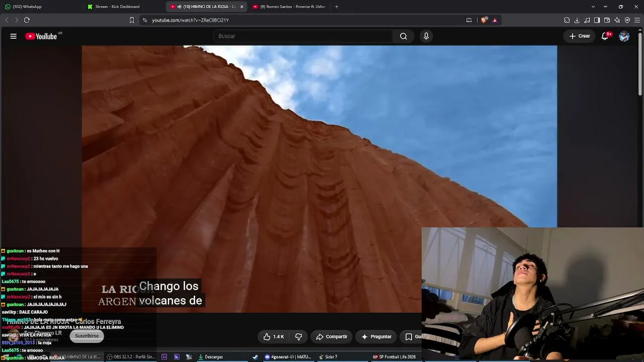Open Brave Leo AI sparkle icon
The height and width of the screenshot is (362, 644).
617,20
